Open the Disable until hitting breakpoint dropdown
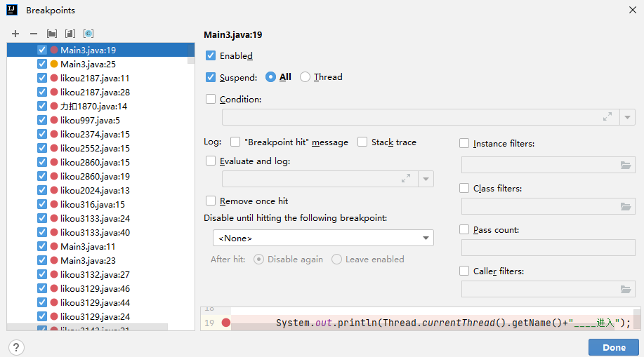The height and width of the screenshot is (357, 644). point(323,238)
